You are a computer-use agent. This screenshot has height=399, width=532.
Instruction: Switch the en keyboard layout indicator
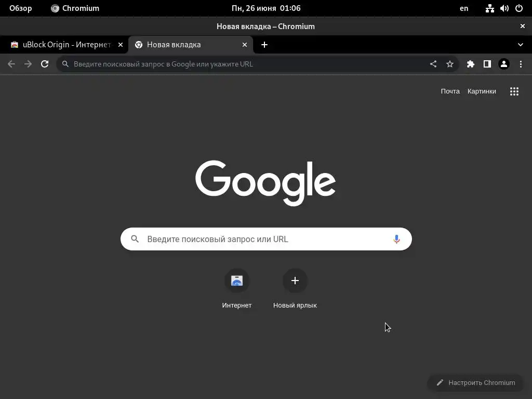[464, 8]
